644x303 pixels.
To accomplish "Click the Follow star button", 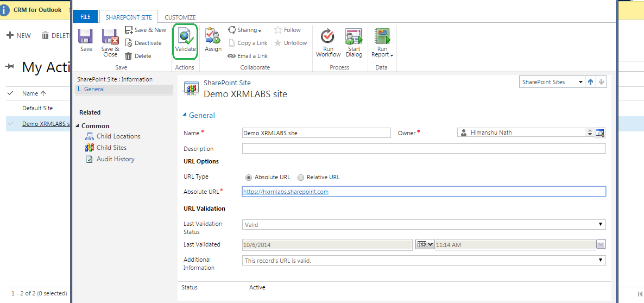I will 287,30.
